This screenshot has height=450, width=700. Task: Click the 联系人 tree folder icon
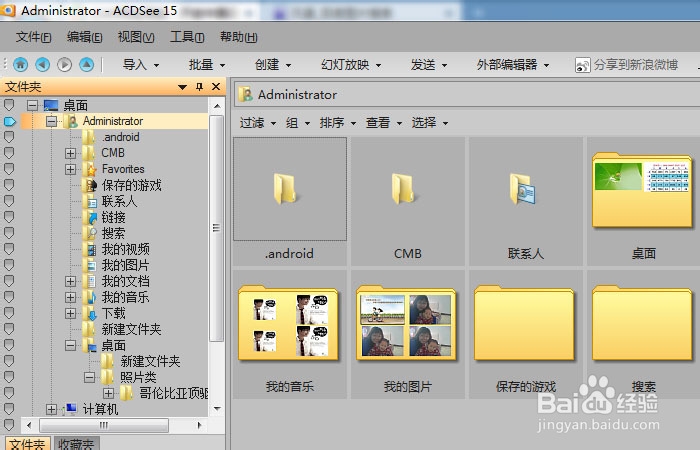(x=90, y=201)
